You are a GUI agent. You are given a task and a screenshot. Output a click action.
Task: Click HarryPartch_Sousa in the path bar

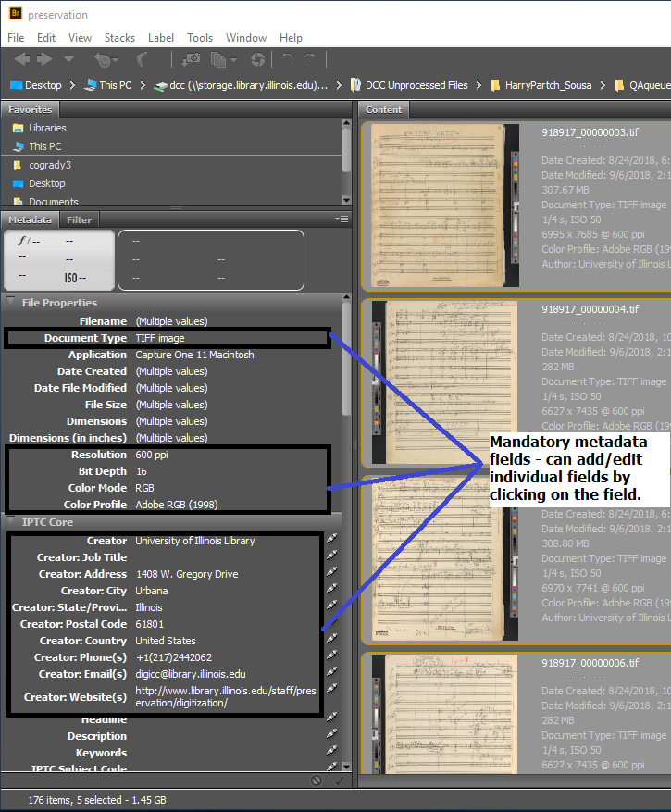coord(548,85)
